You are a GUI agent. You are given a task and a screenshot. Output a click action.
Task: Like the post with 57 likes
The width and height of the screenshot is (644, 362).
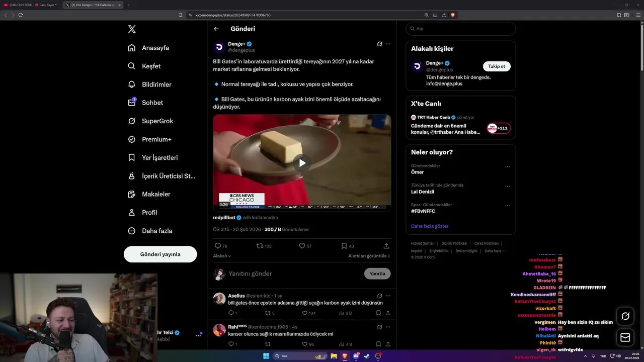[x=305, y=246]
